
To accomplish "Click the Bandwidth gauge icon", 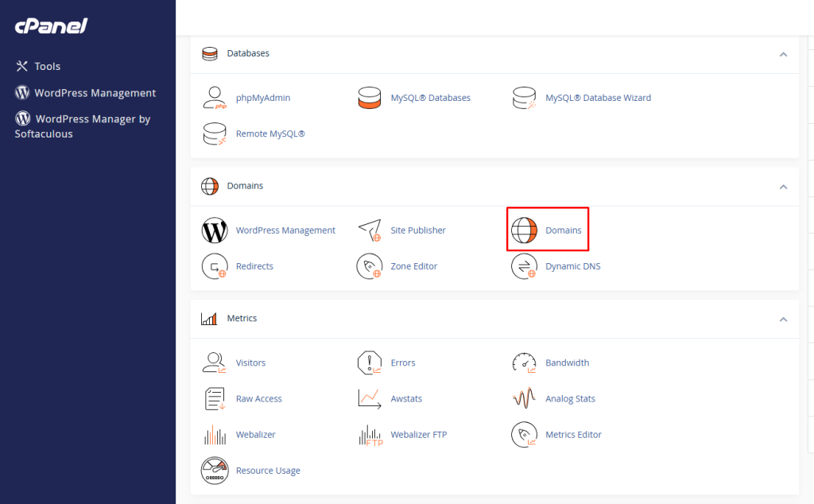I will point(524,362).
